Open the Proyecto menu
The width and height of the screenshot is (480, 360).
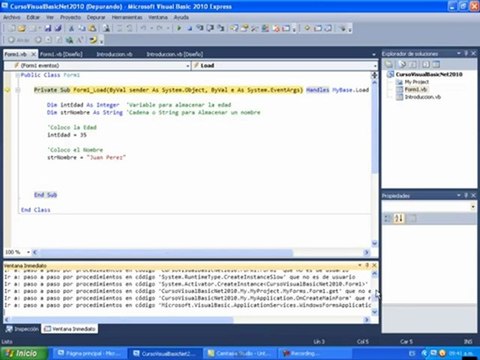point(70,17)
